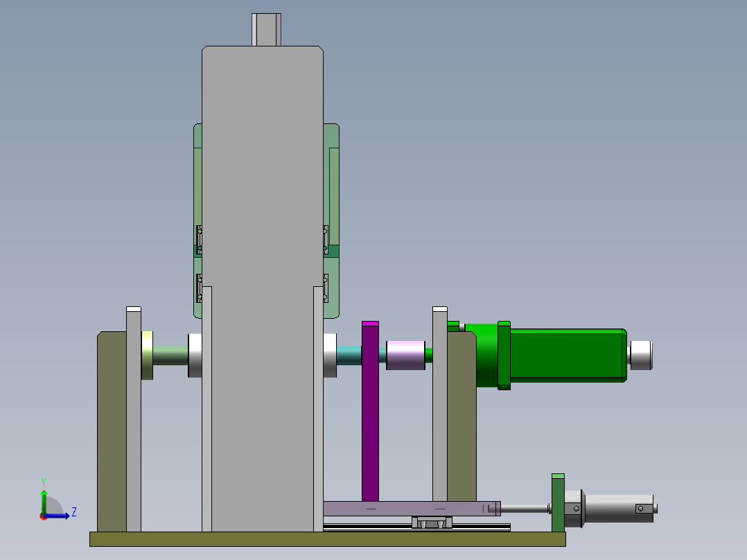Click the green Y axis of the triad
The image size is (747, 560).
coord(44,502)
